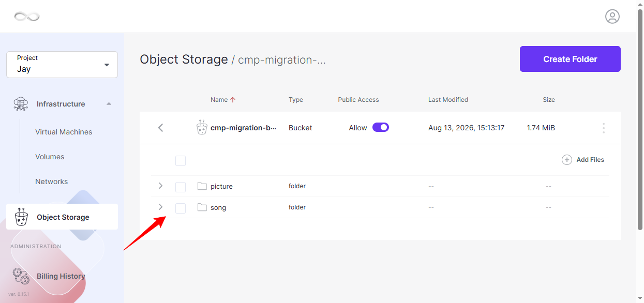
Task: Expand the song folder chevron
Action: (160, 207)
